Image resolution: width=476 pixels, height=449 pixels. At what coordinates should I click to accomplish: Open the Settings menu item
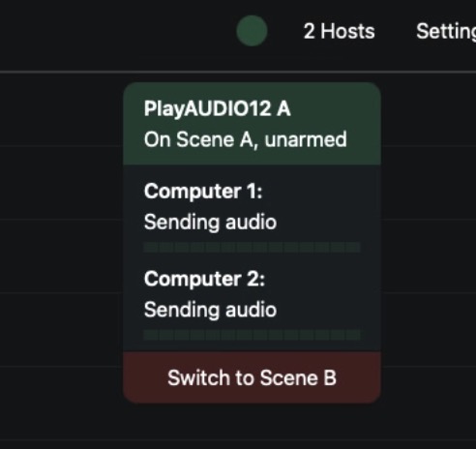coord(446,31)
